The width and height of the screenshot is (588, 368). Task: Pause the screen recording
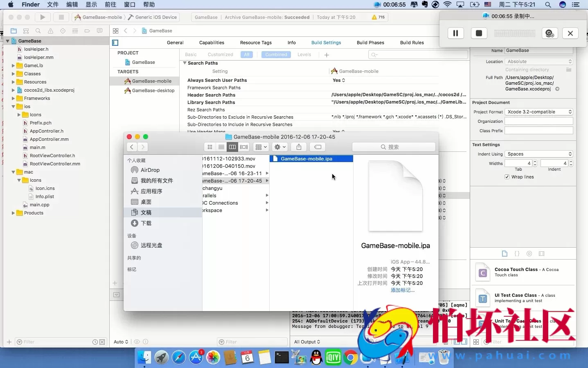[x=455, y=33]
